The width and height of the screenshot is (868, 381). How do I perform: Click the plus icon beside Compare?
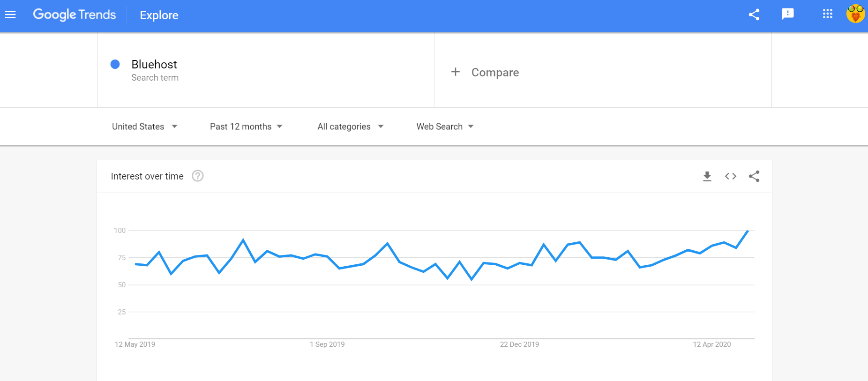456,72
